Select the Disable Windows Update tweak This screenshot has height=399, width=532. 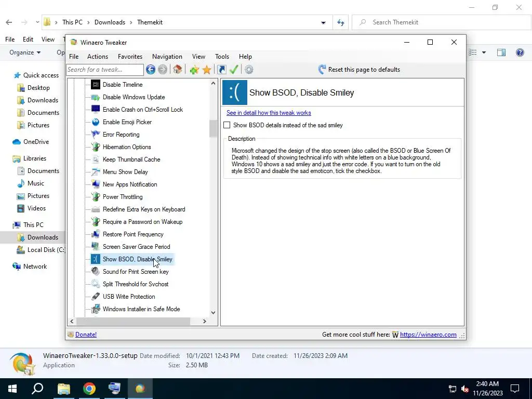click(x=134, y=97)
